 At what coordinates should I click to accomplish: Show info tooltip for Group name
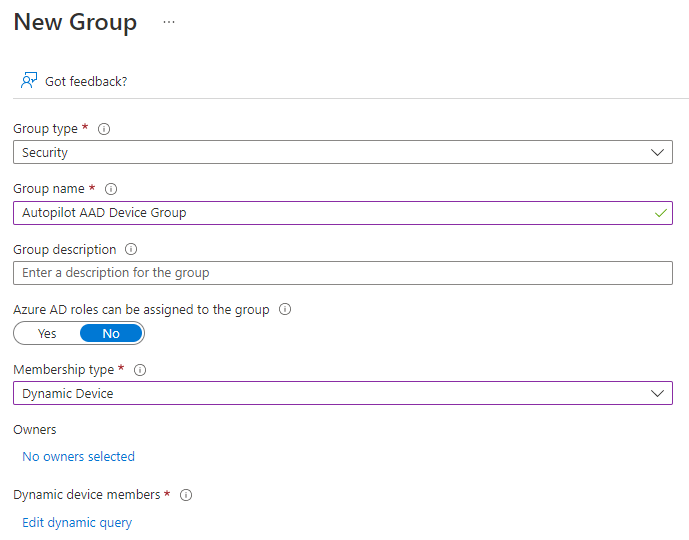click(111, 189)
